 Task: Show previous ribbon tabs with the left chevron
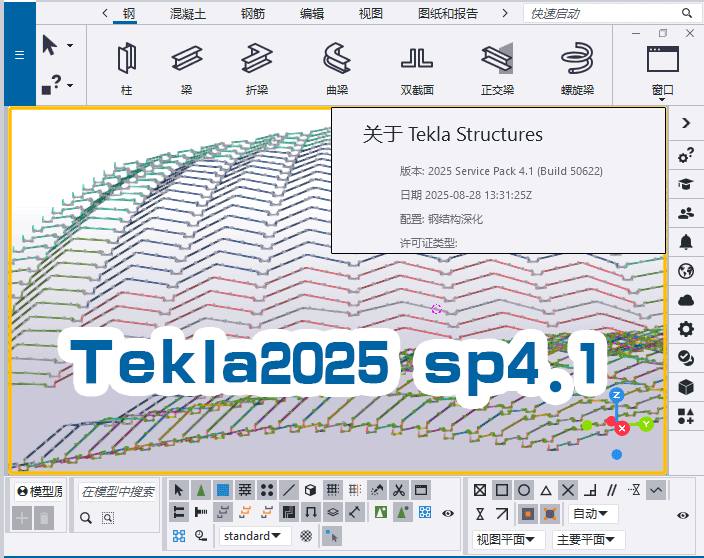point(105,13)
